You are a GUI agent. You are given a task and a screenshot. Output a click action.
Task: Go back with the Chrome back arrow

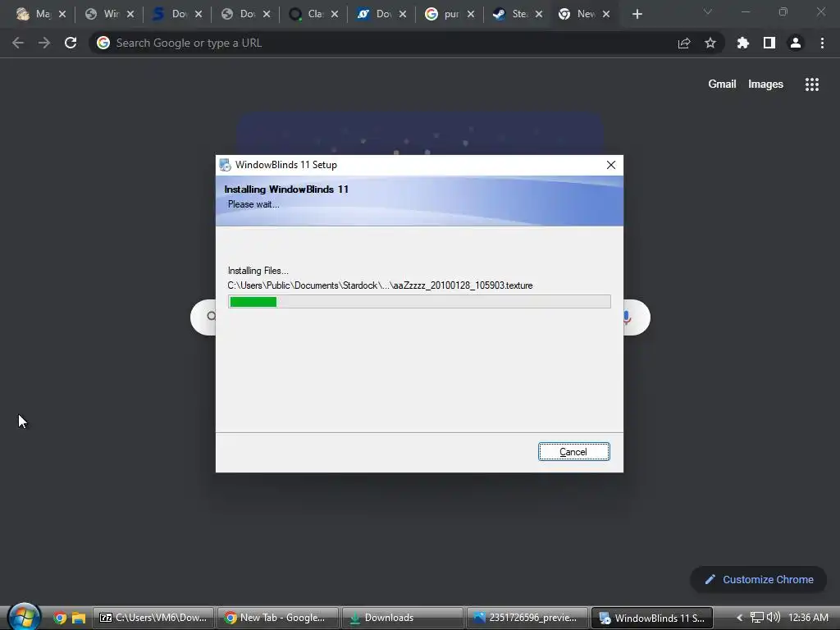(18, 43)
